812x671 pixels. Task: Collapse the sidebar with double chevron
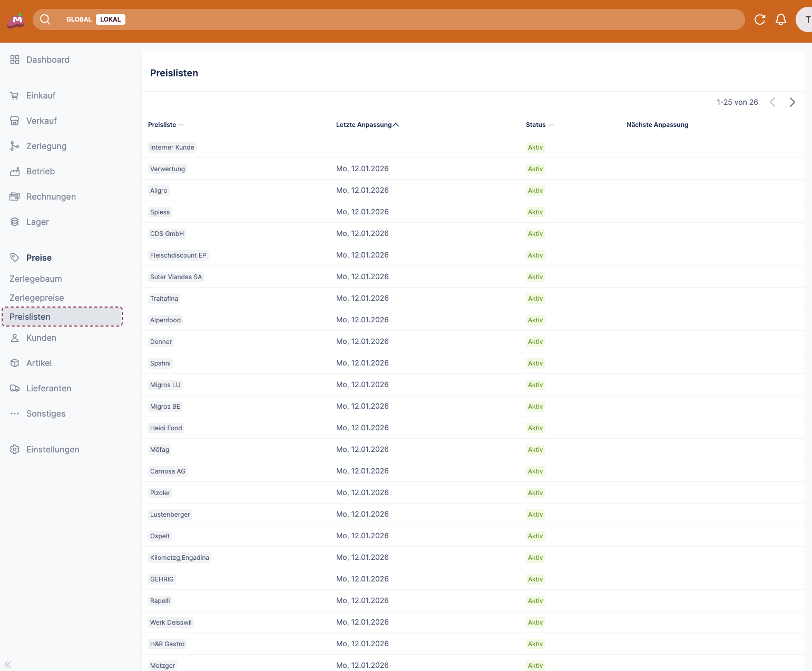click(7, 665)
